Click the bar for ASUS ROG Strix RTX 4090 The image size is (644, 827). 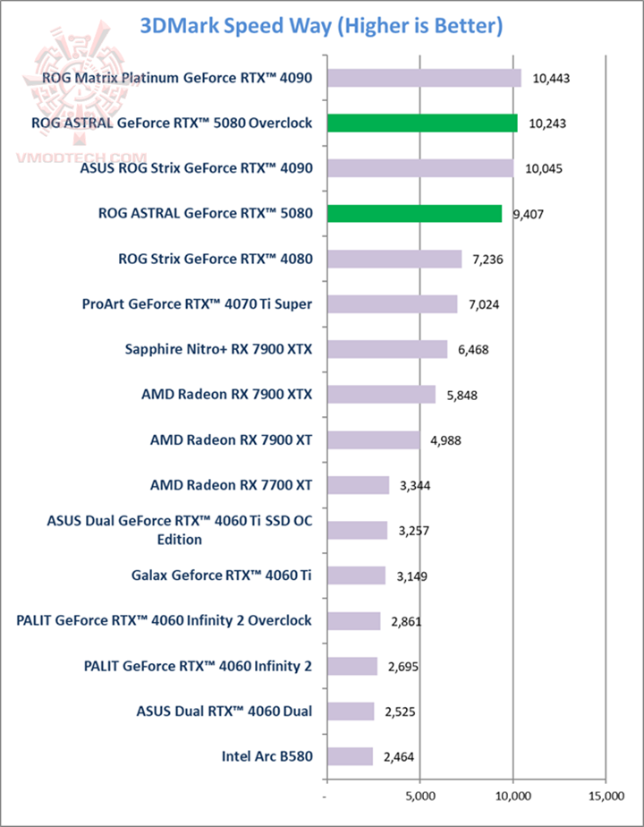[x=420, y=169]
